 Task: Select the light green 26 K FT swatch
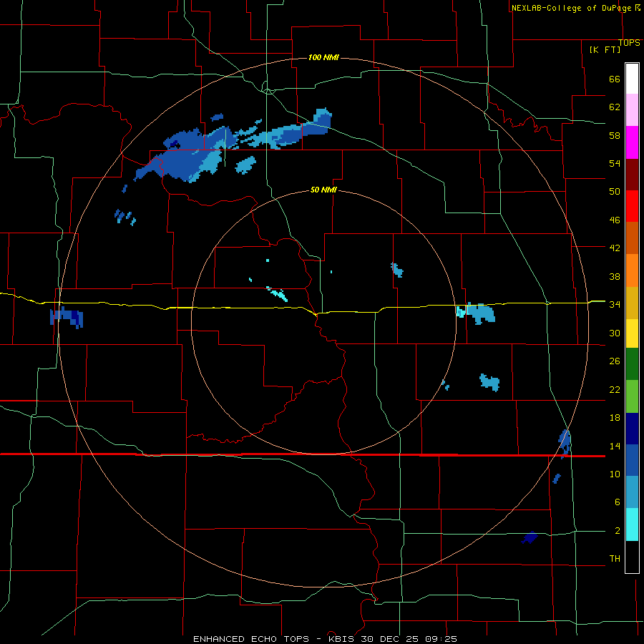point(632,396)
